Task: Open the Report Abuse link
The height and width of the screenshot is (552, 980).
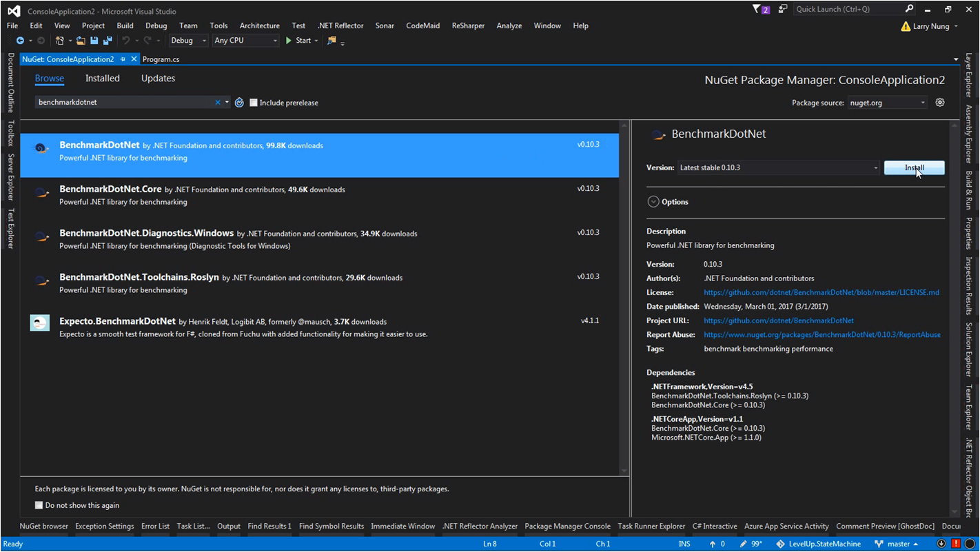Action: pos(822,334)
